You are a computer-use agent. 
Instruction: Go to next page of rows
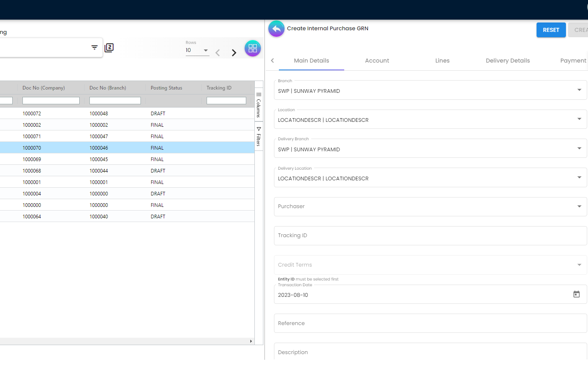[x=234, y=53]
